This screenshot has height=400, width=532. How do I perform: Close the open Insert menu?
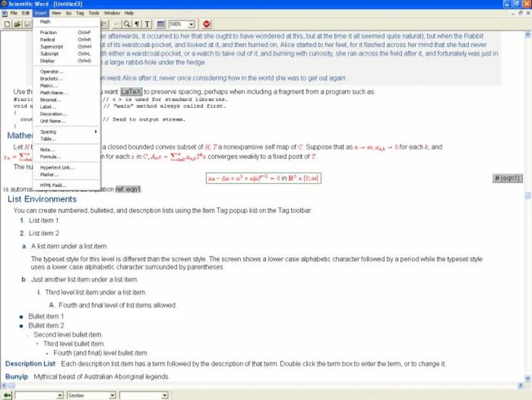40,13
